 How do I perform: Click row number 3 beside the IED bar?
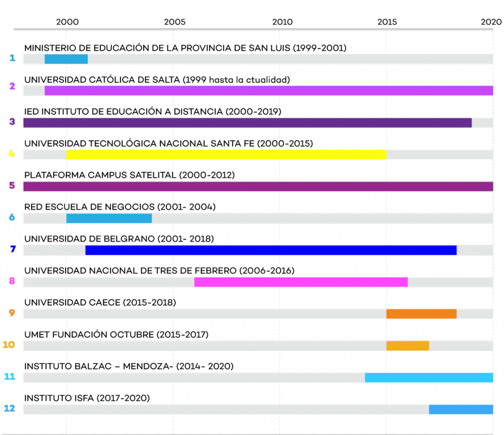(x=12, y=122)
